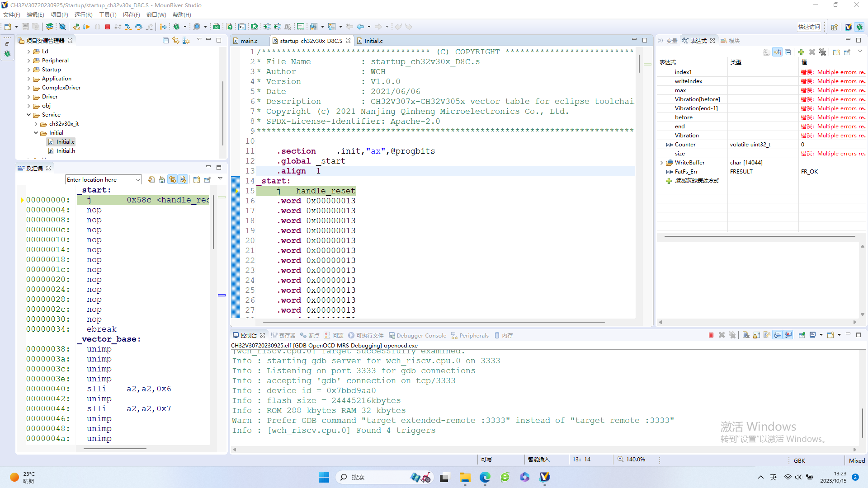Switch to Initial.c editor tab
Image resolution: width=868 pixels, height=488 pixels.
coord(373,41)
